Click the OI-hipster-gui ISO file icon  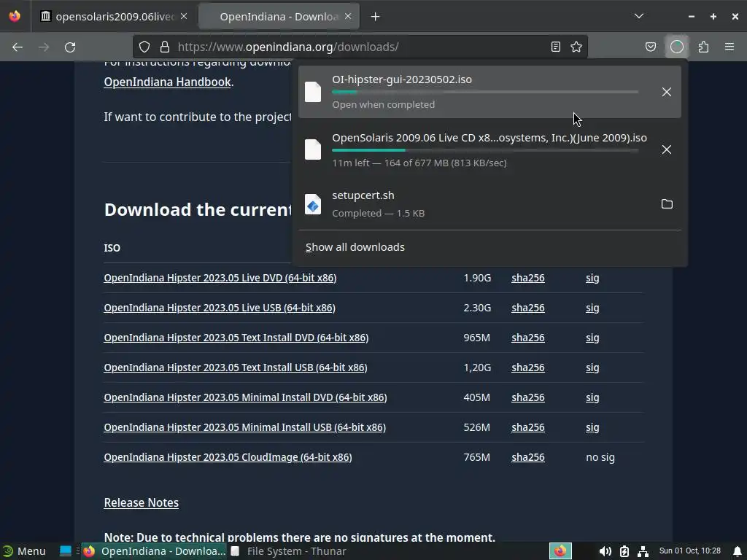(x=313, y=92)
